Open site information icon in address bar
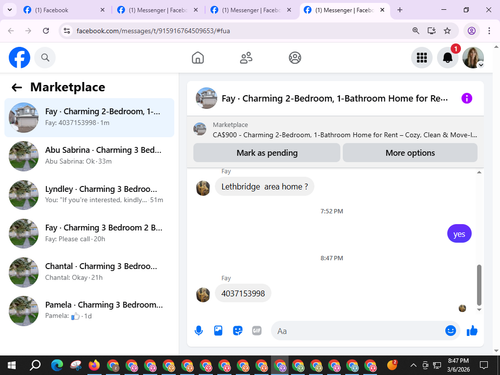Screen dimensions: 500x375 point(67,31)
